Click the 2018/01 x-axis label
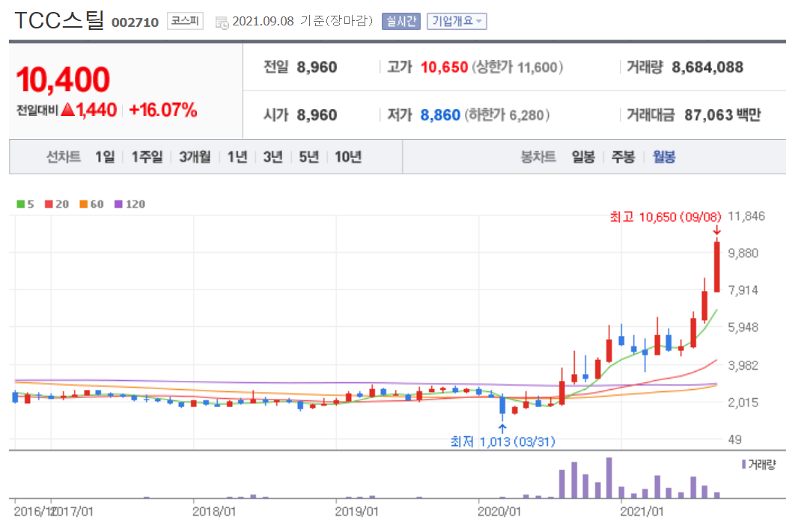Viewport: 786px width, 532px height. pyautogui.click(x=213, y=512)
